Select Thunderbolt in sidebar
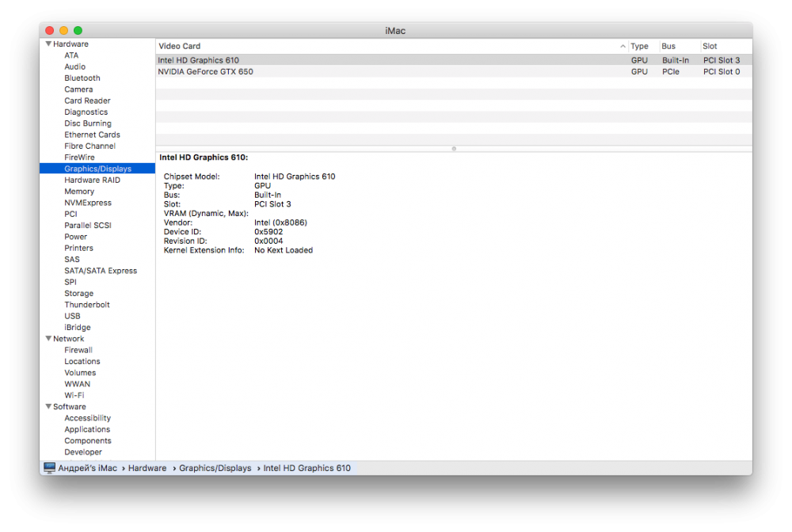Viewport: 792px width, 532px height. 87,305
